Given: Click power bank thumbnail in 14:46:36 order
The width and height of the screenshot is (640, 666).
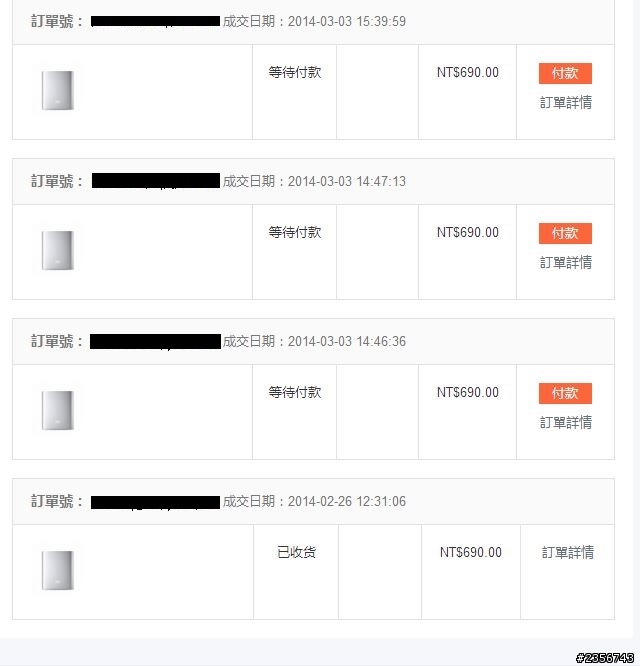Looking at the screenshot, I should tap(57, 411).
